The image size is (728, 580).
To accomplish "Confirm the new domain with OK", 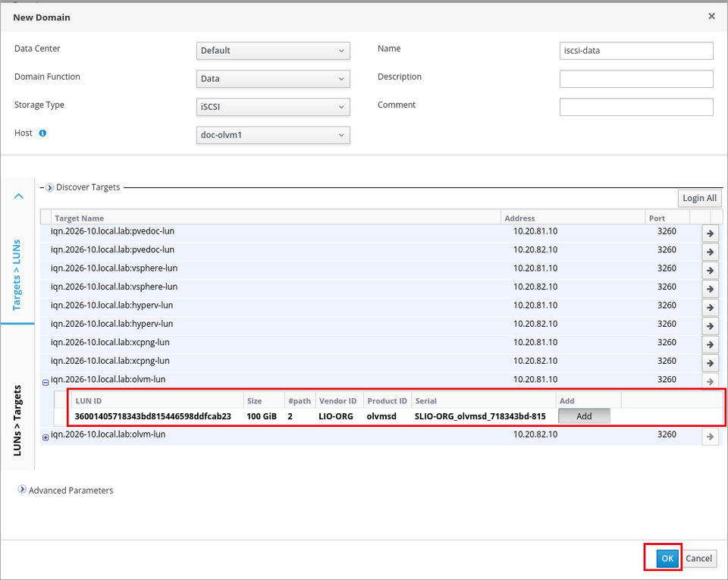I will coord(667,558).
